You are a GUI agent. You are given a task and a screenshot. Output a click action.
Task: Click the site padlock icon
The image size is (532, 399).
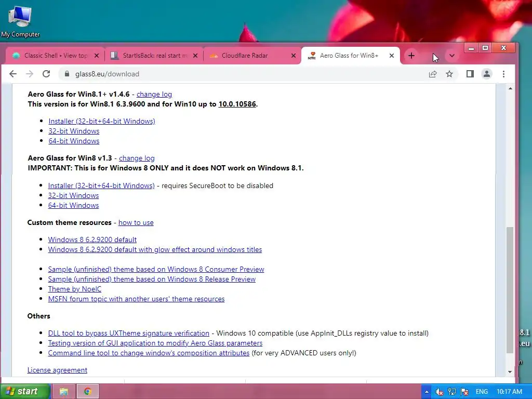(67, 74)
